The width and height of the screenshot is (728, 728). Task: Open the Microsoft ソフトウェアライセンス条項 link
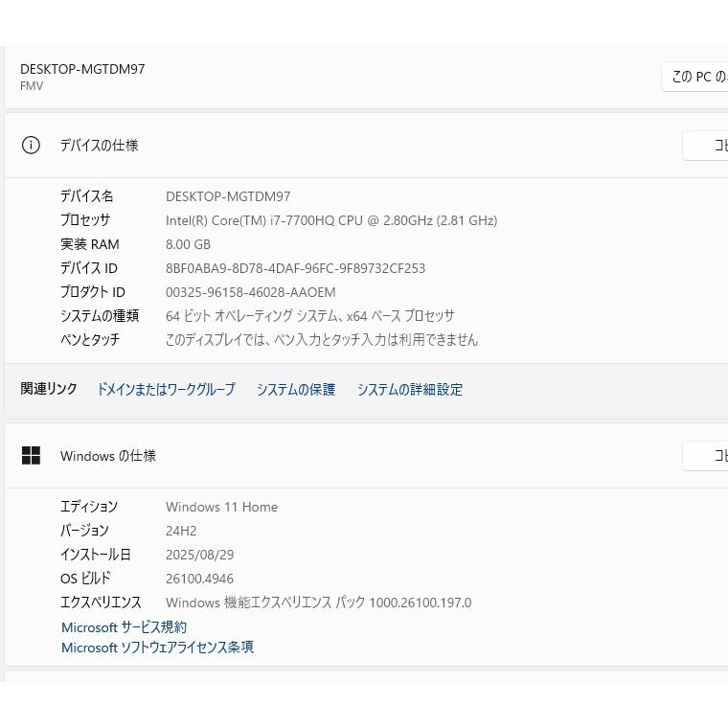point(158,648)
